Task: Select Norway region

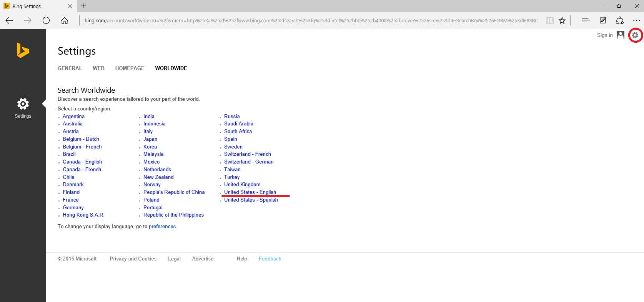Action: pyautogui.click(x=152, y=184)
